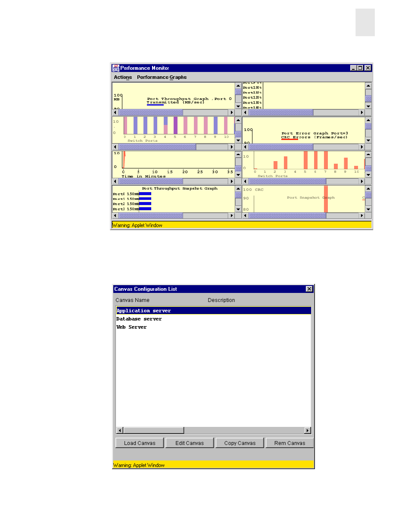This screenshot has width=411, height=532.
Task: Click left arrow under Time in Minutes graph
Action: 115,181
